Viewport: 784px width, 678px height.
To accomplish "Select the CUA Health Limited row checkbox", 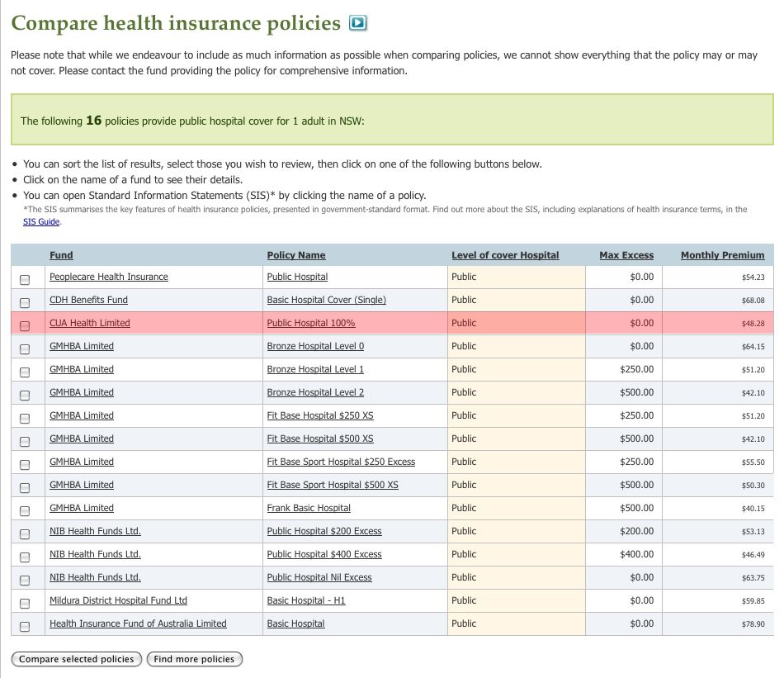I will tap(25, 325).
